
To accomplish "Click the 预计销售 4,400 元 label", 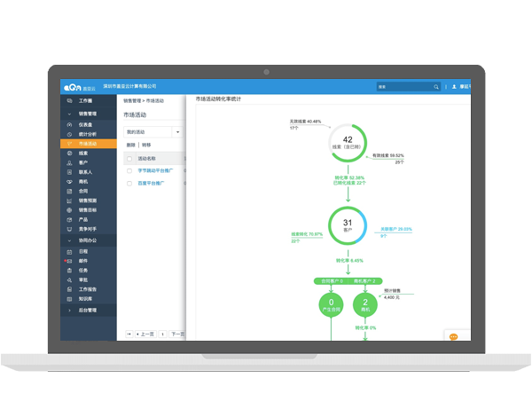I will [x=392, y=294].
